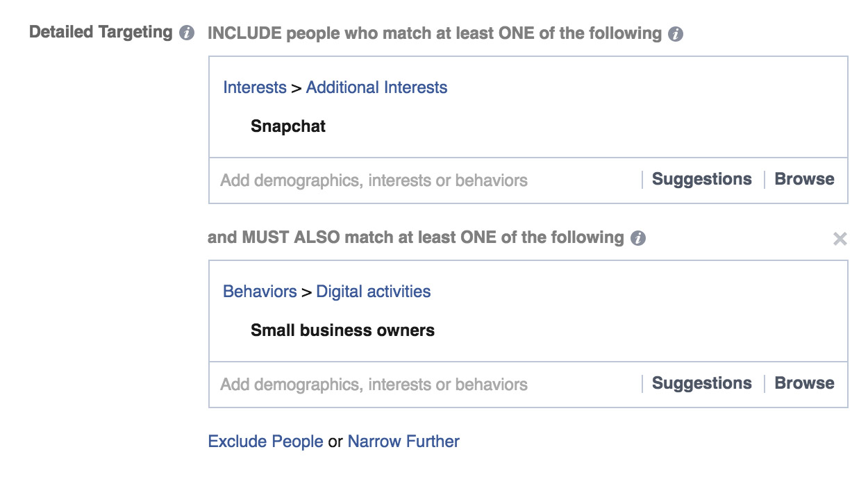Open the Interests category link
This screenshot has width=868, height=479.
[255, 87]
